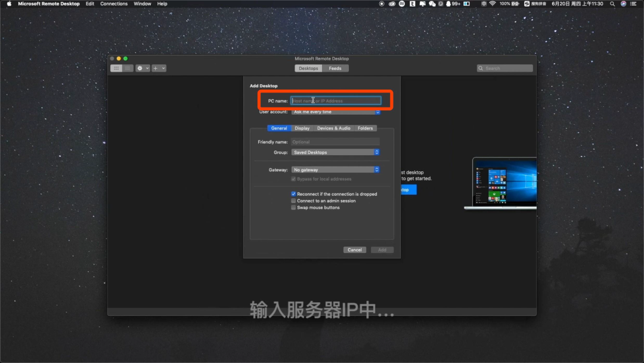Enable Connect to an admin session
This screenshot has height=363, width=644.
(x=293, y=201)
